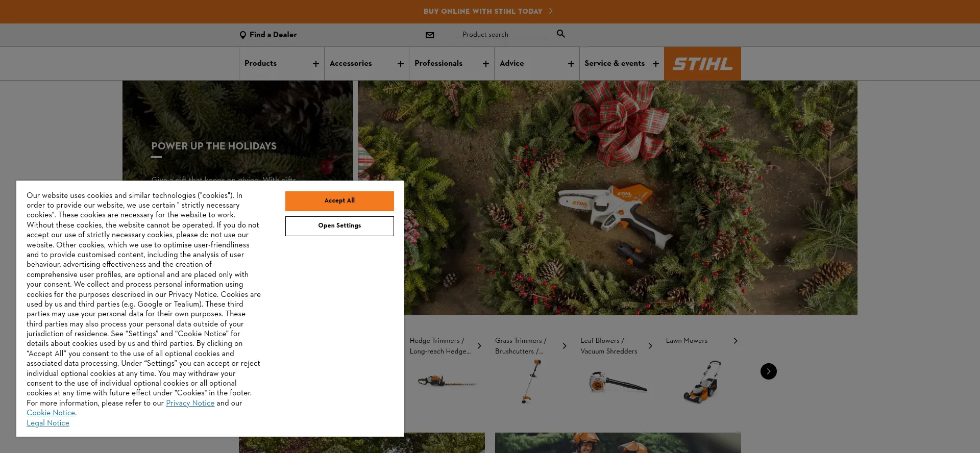980x453 pixels.
Task: Click the lawn mower product image
Action: point(703,382)
